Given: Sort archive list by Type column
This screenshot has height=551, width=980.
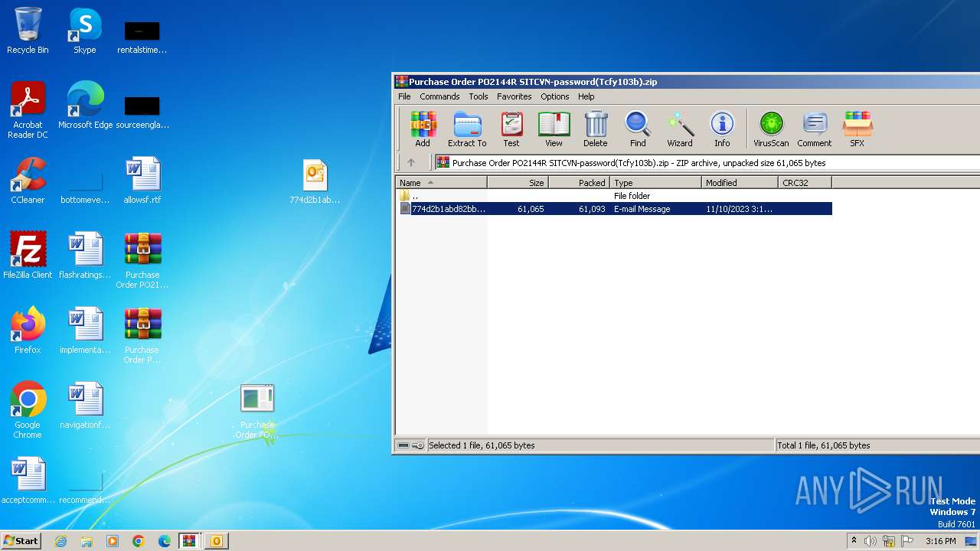Looking at the screenshot, I should tap(656, 183).
